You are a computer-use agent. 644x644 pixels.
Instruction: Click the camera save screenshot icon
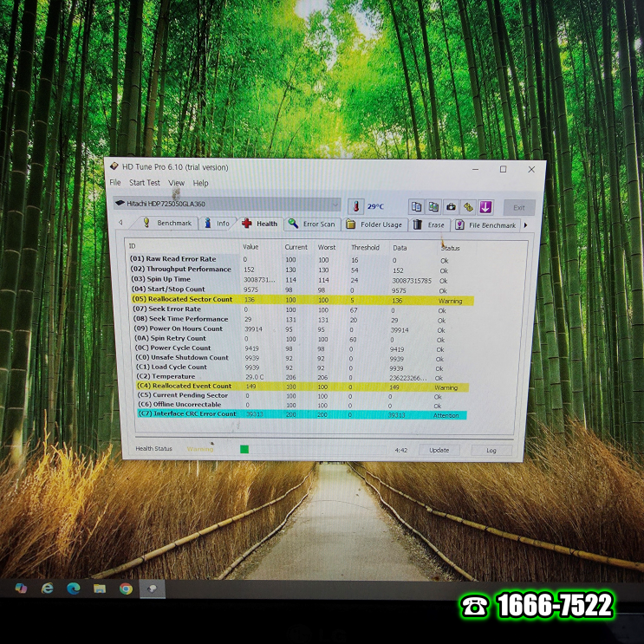click(x=451, y=206)
